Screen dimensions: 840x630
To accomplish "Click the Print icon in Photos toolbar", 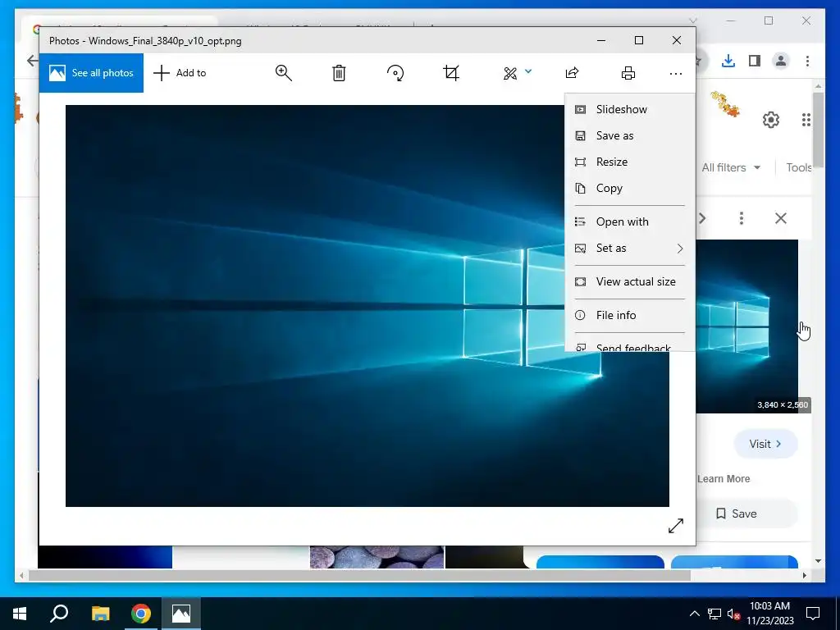I will click(628, 73).
